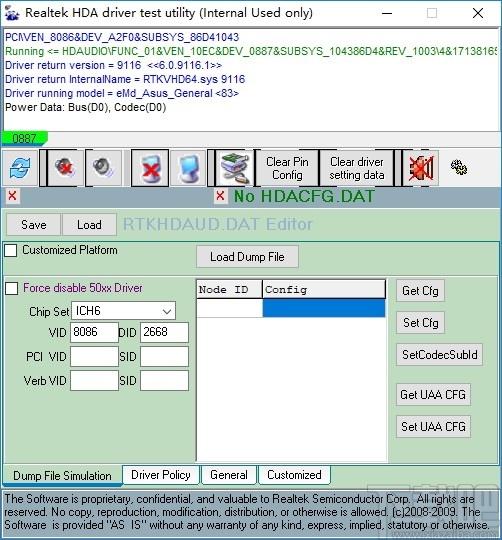502x540 pixels.
Task: Click the Set UAA CFG button
Action: 433,427
